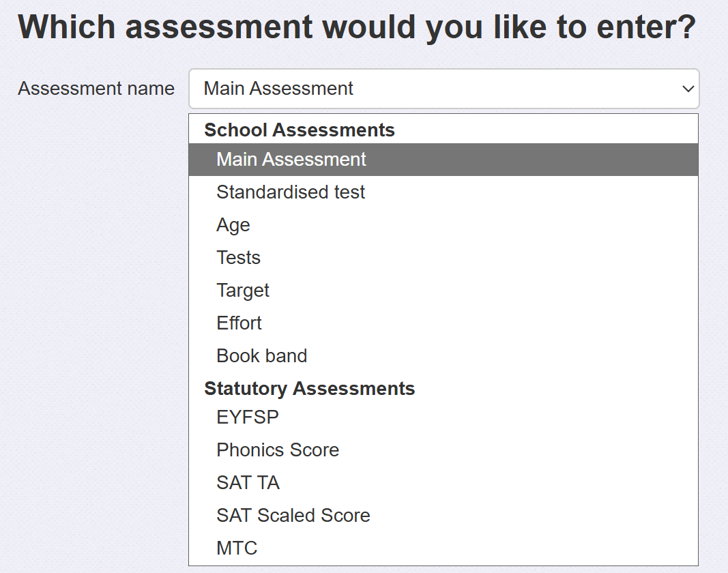
Task: Click the Assessment name dropdown chevron arrow
Action: pyautogui.click(x=688, y=89)
